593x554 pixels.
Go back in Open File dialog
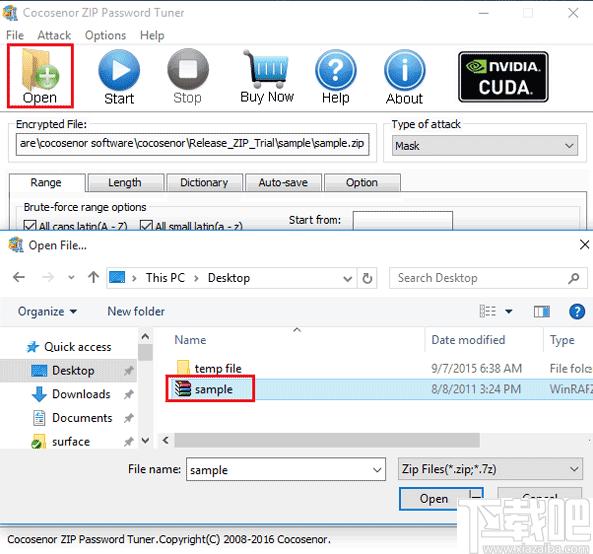[x=19, y=278]
